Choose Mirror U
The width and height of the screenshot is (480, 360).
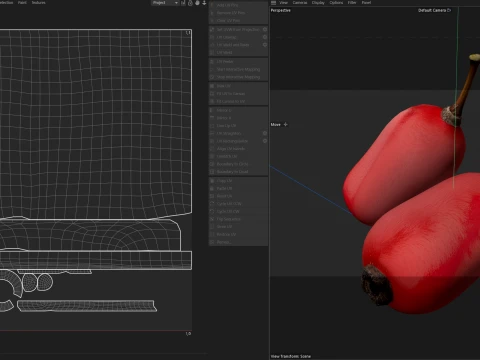[x=238, y=110]
